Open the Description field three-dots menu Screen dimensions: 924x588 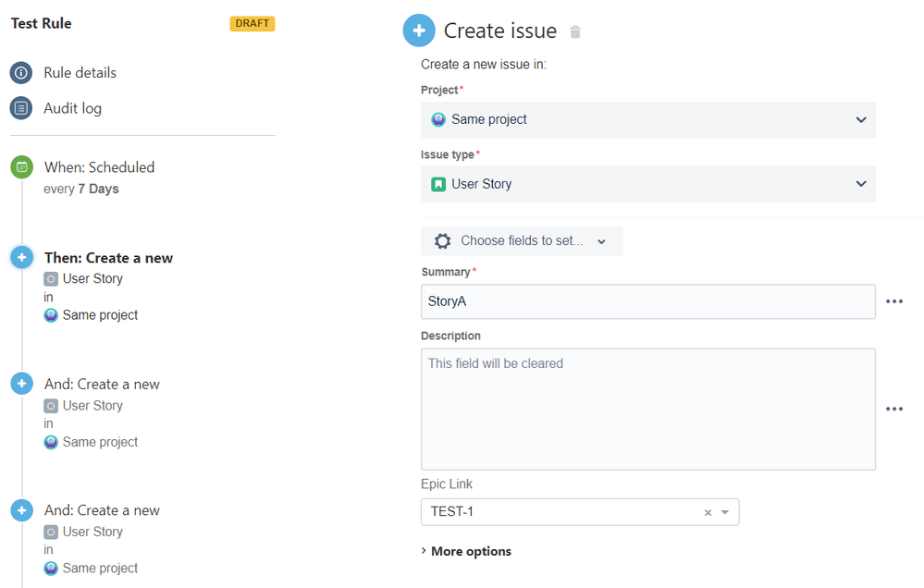(x=893, y=409)
